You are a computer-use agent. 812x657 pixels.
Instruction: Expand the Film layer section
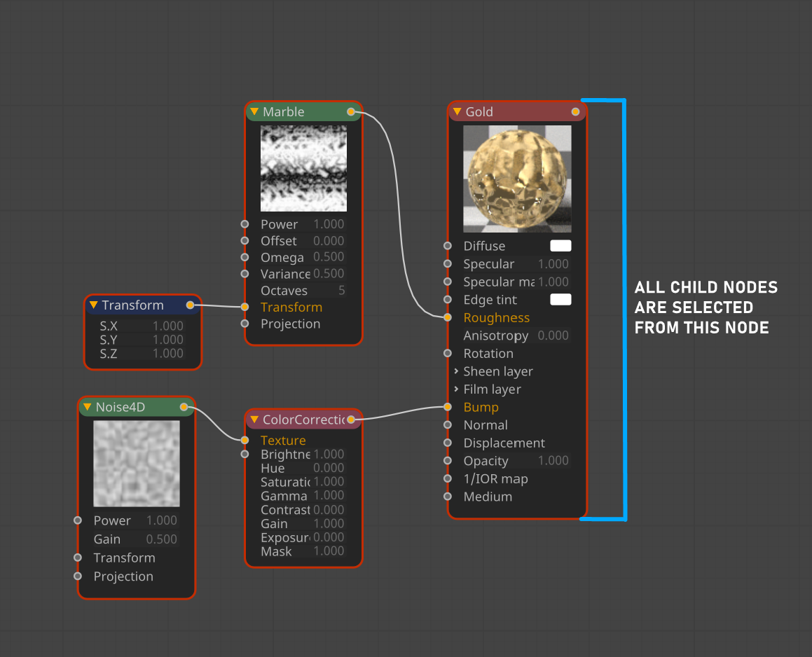coord(457,389)
